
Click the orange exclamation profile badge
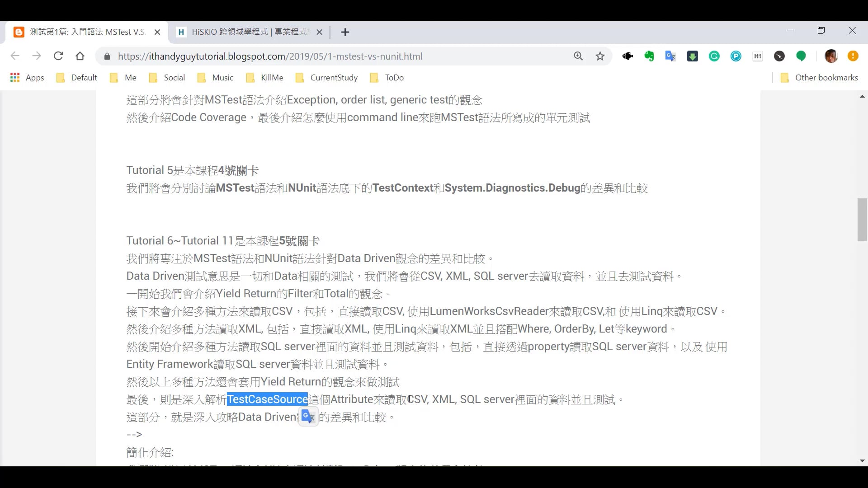pos(853,56)
